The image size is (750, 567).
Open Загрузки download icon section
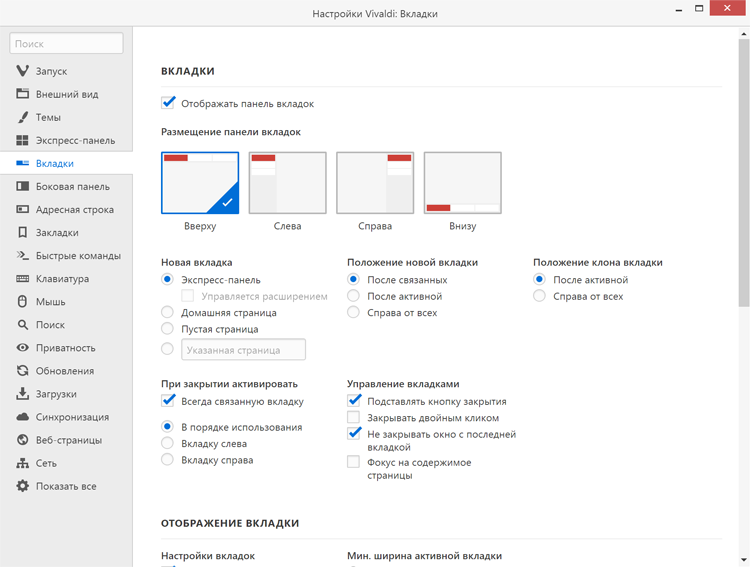(x=22, y=394)
